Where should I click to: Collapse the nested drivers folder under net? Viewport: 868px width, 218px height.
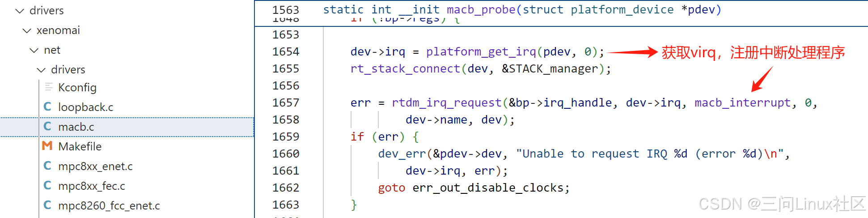coord(41,70)
